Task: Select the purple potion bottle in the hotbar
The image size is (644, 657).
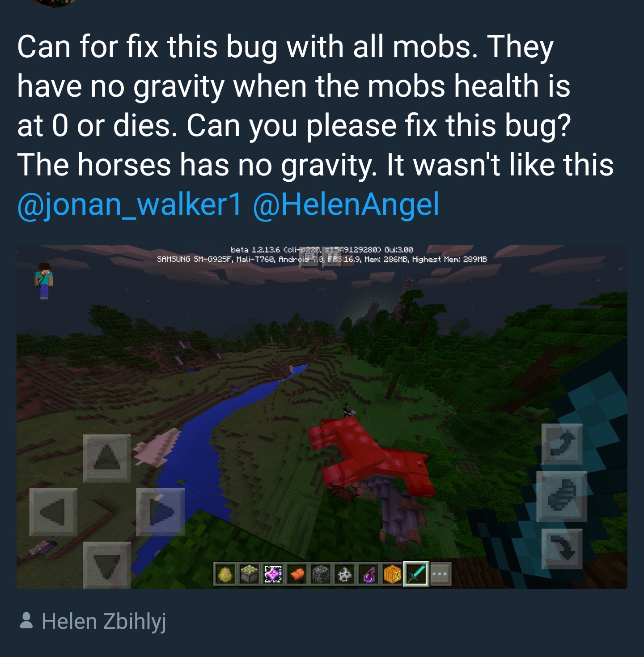Action: (x=368, y=574)
